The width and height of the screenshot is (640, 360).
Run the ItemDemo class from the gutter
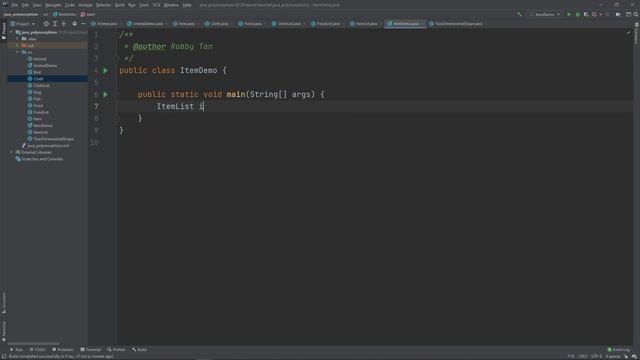(x=106, y=70)
